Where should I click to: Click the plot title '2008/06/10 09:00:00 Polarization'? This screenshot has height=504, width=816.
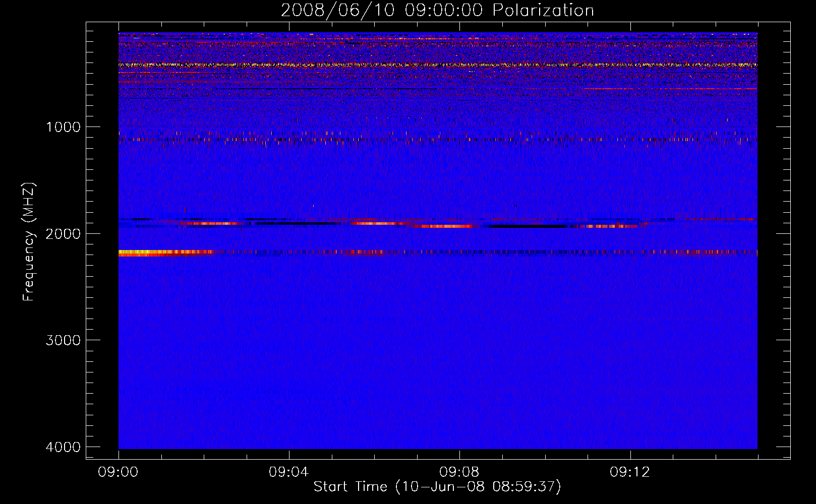click(x=437, y=11)
